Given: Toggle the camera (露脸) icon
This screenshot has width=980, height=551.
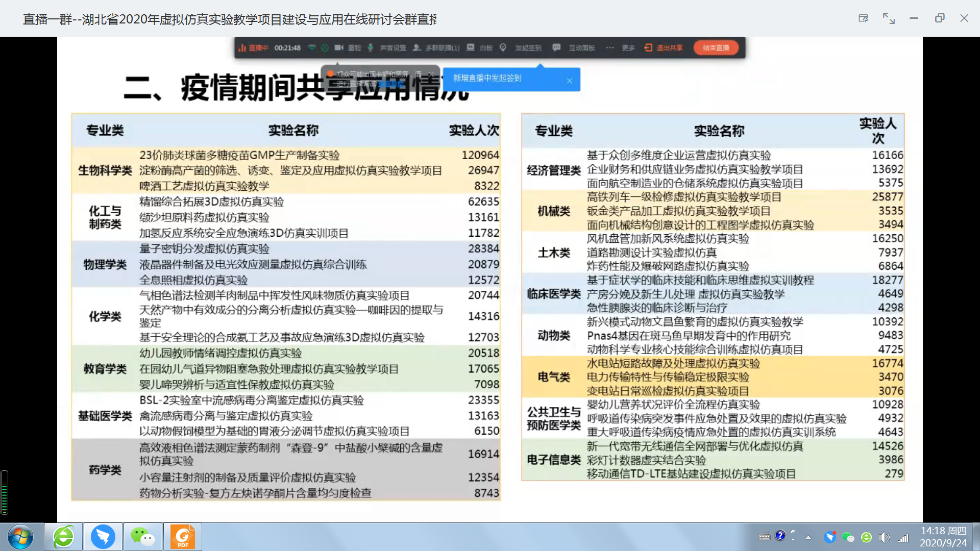Looking at the screenshot, I should point(339,47).
